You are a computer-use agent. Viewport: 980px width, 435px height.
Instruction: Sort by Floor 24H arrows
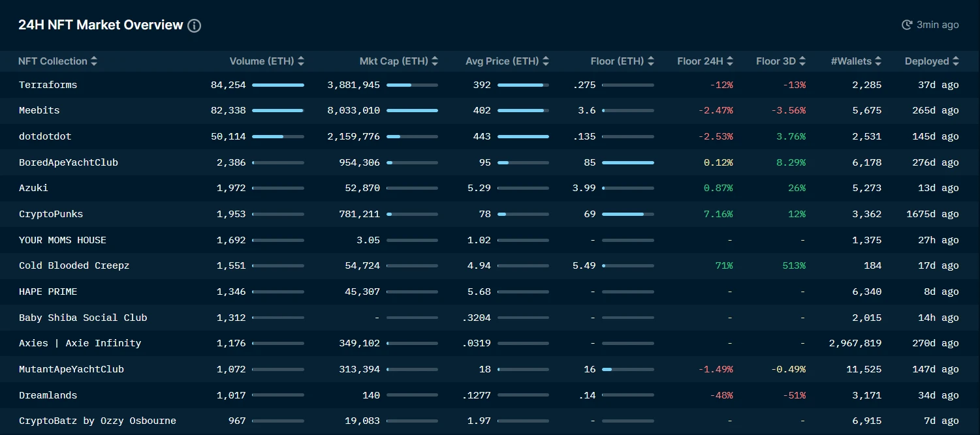730,61
